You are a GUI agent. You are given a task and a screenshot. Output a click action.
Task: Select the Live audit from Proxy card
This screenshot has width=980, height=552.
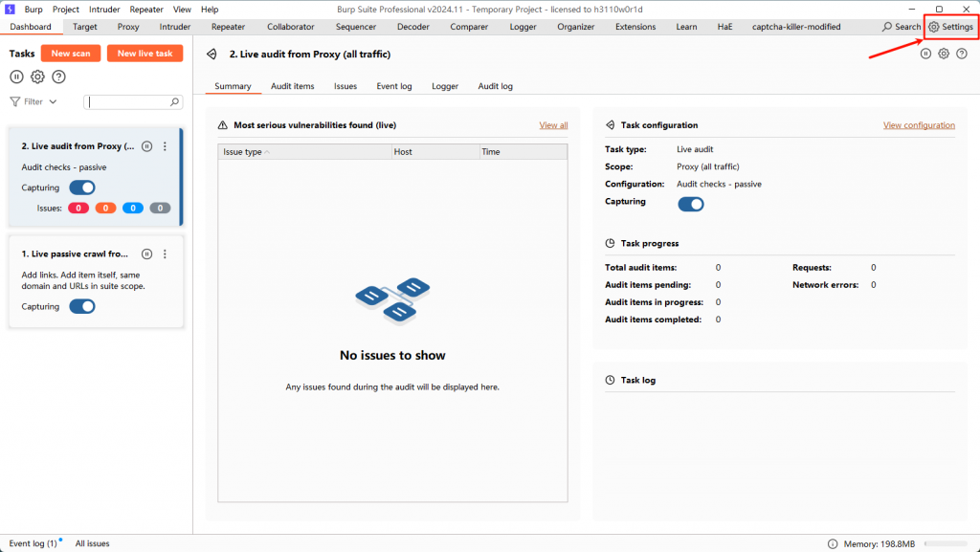click(x=96, y=177)
